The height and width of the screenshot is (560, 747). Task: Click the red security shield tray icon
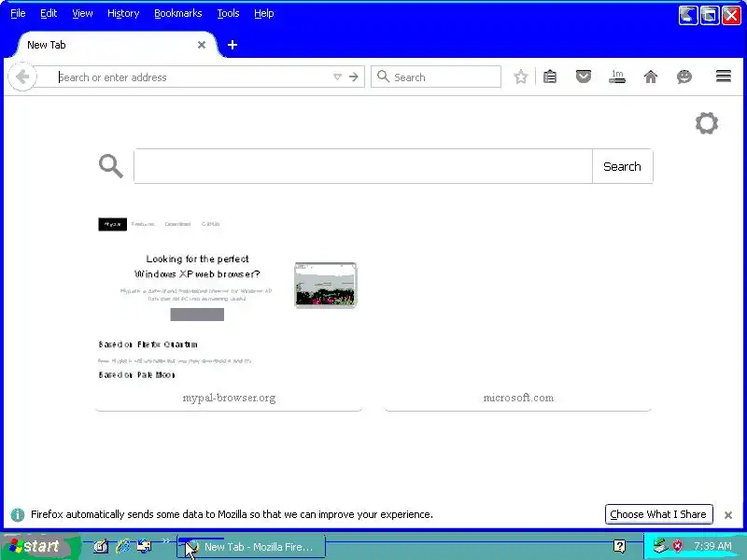[677, 546]
